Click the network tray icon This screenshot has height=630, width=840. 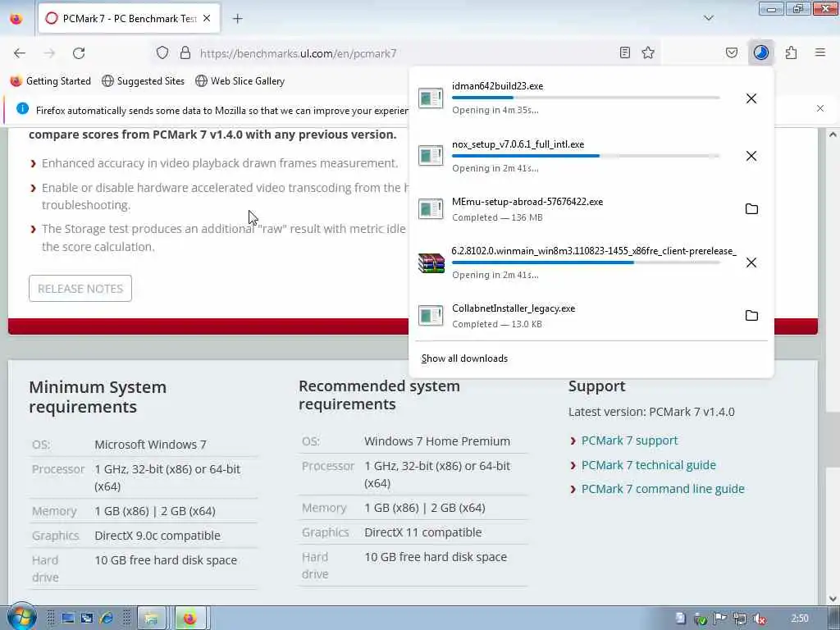(x=739, y=619)
